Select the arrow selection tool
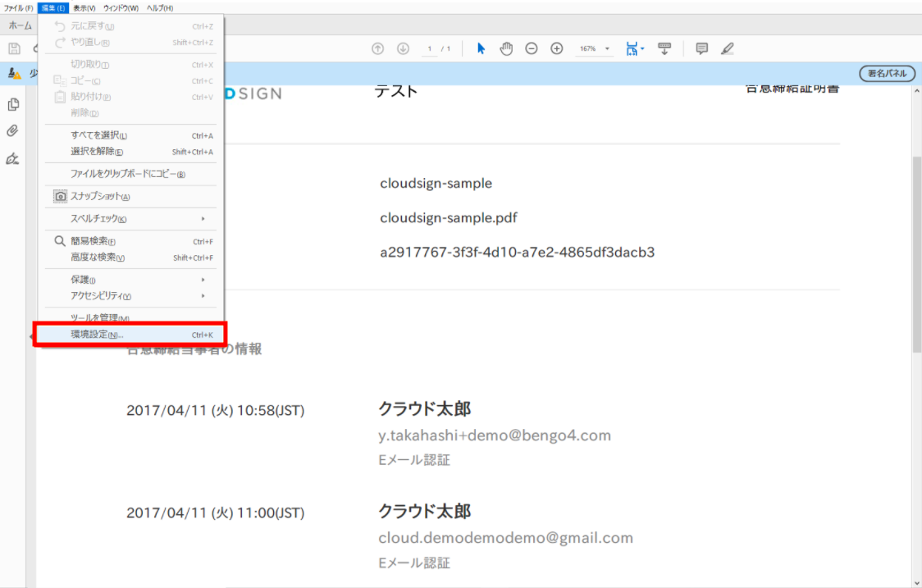 [481, 49]
